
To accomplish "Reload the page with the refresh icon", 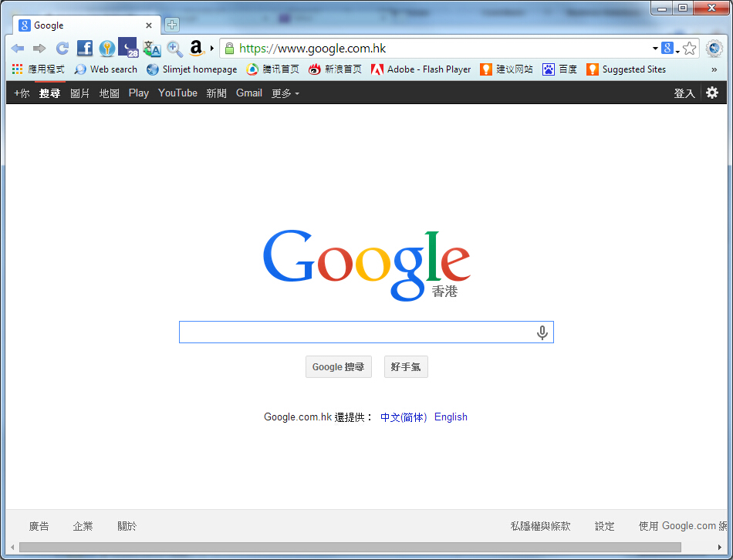I will (62, 48).
